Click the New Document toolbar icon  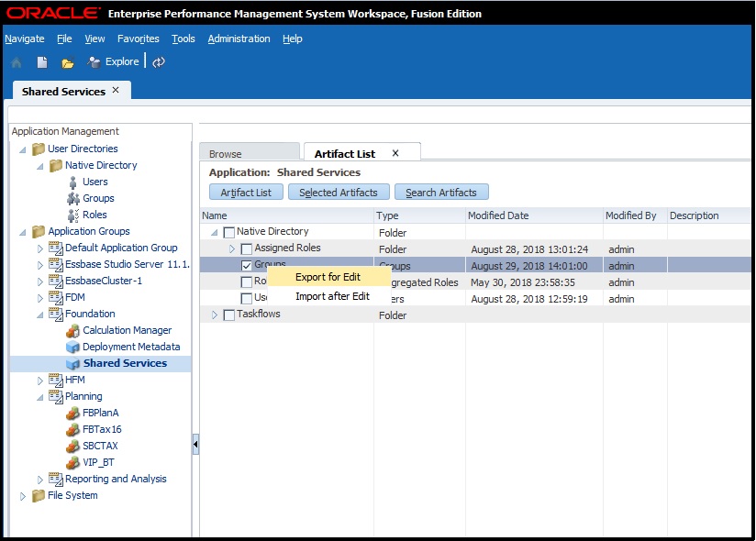pos(42,62)
